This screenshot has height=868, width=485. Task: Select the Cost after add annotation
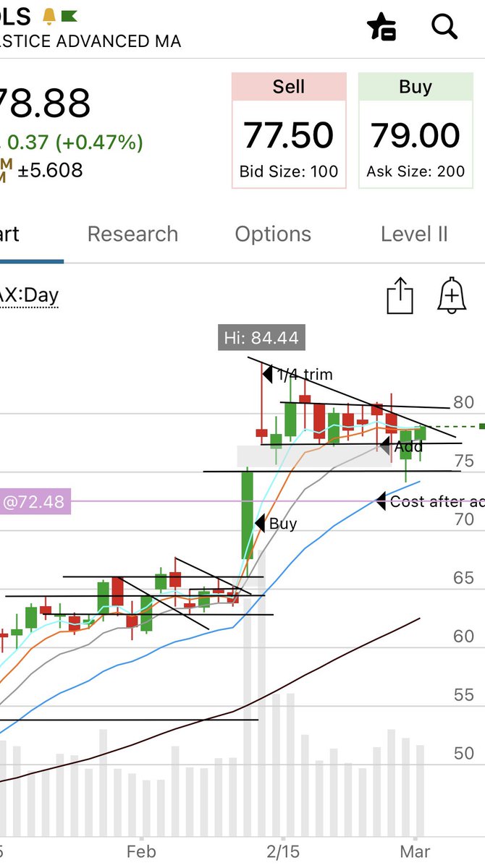(431, 501)
